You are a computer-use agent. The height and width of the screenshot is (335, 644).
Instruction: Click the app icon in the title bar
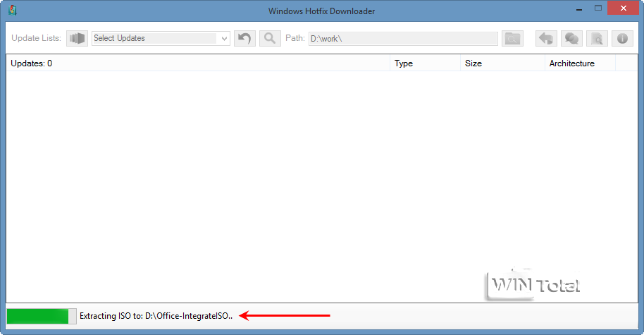click(13, 11)
